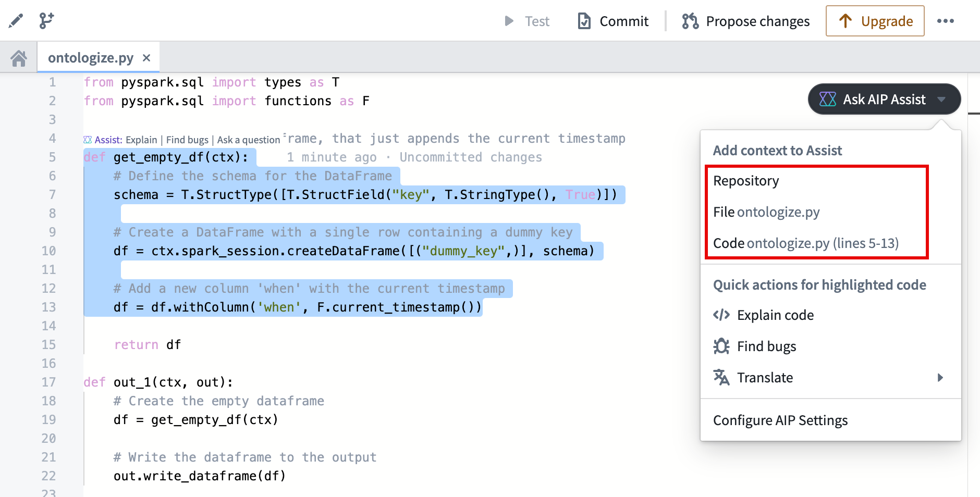Click 'def out_1(ctx, out):' line
Screen dimensions: 980x497
(x=158, y=382)
